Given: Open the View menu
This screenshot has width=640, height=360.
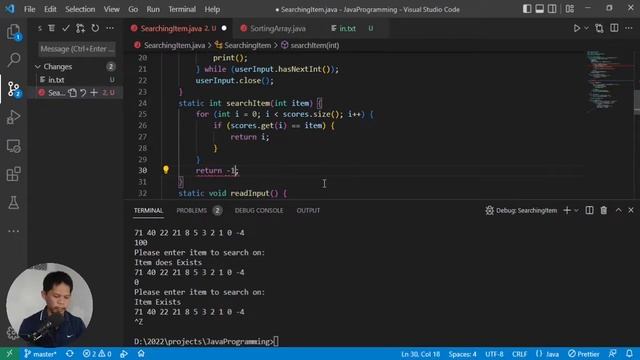Looking at the screenshot, I should (111, 9).
